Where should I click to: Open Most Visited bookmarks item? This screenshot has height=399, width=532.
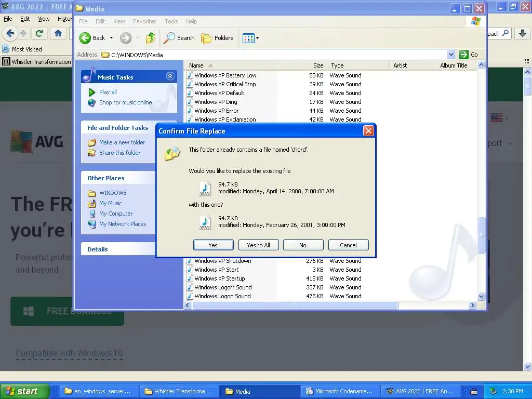point(22,49)
